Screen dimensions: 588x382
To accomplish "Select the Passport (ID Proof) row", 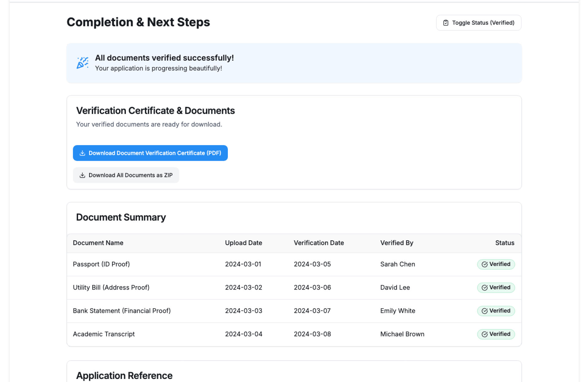I will point(101,264).
